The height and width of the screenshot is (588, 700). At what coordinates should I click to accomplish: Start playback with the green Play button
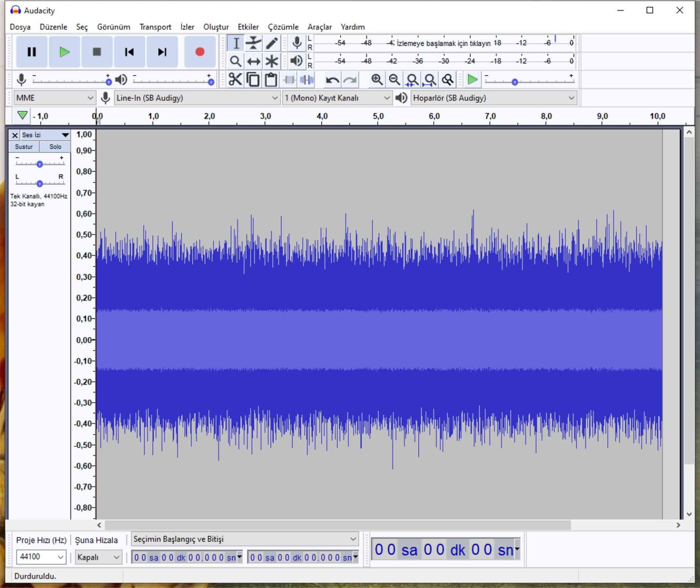(64, 52)
